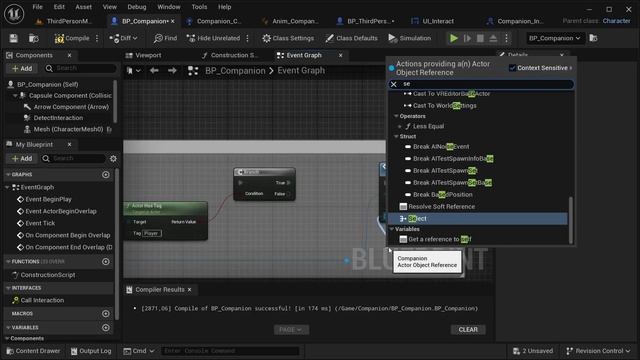The image size is (640, 360).
Task: Open My Blueprint settings gear
Action: [x=113, y=158]
